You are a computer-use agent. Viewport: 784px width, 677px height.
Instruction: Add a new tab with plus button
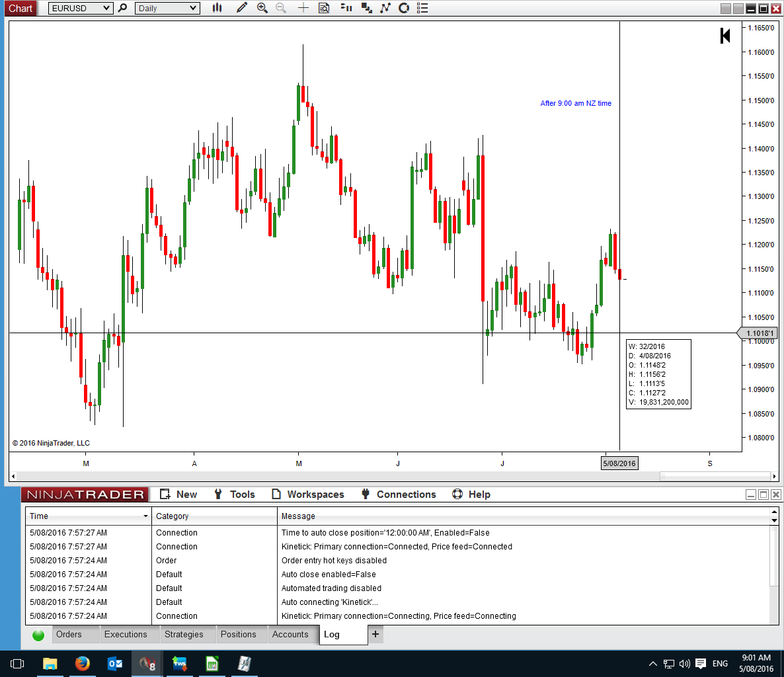(x=375, y=634)
